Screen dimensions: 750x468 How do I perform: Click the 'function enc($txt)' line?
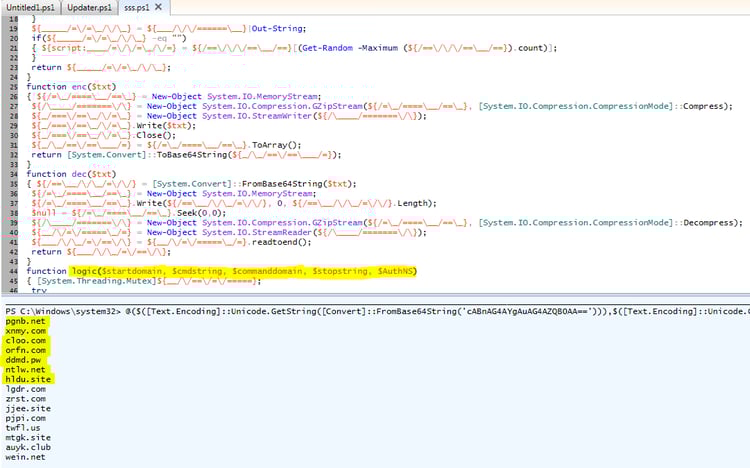[71, 87]
